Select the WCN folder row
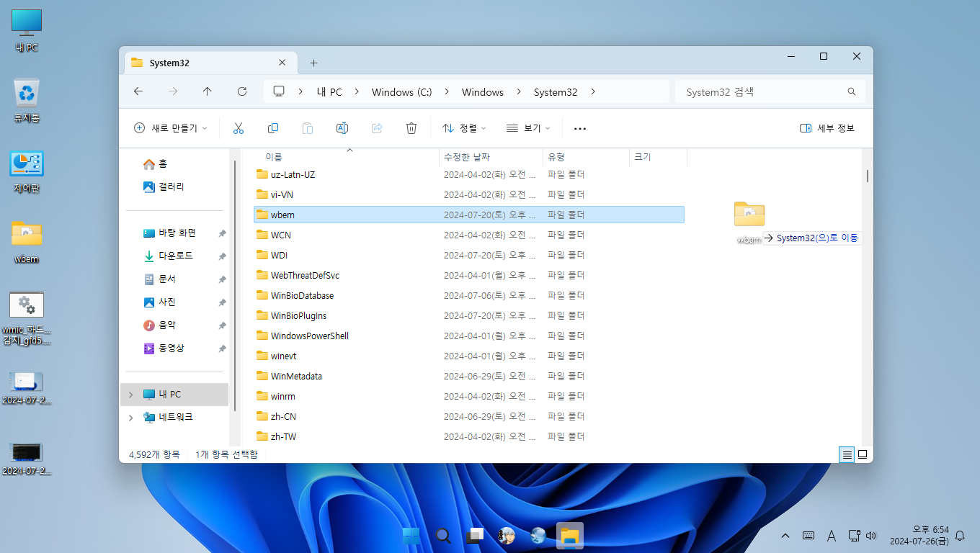The image size is (980, 553). 468,235
